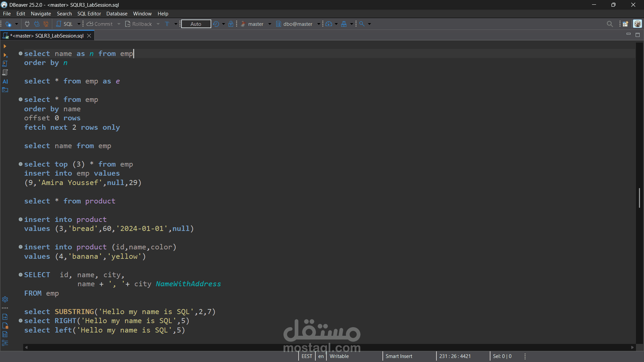This screenshot has width=644, height=362.
Task: Click the Connect plug icon in the toolbar
Action: pos(27,24)
